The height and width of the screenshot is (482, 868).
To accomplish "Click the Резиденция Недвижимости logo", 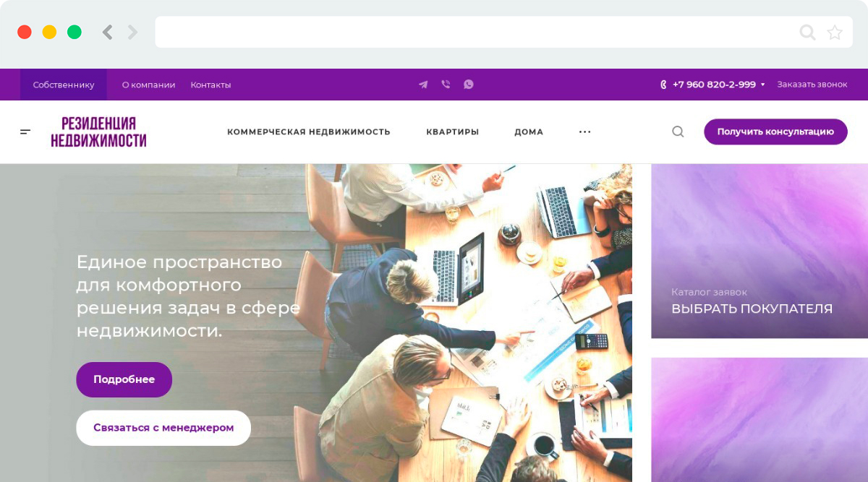I will pos(98,132).
